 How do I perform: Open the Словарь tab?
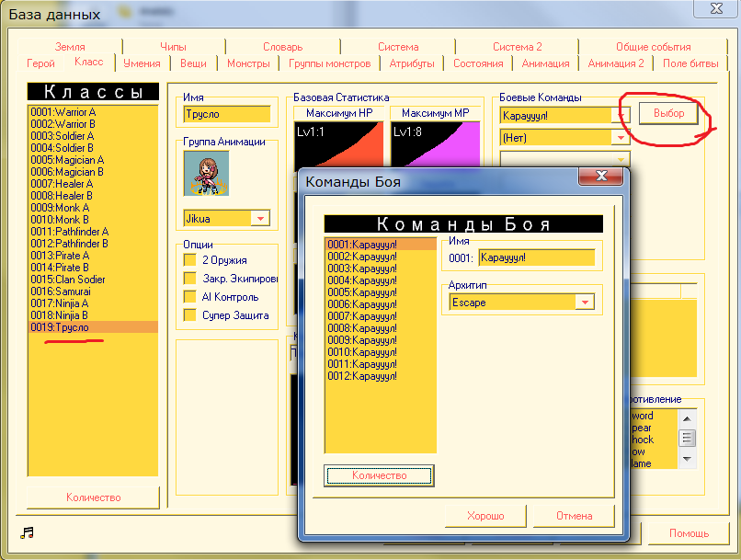[x=282, y=47]
